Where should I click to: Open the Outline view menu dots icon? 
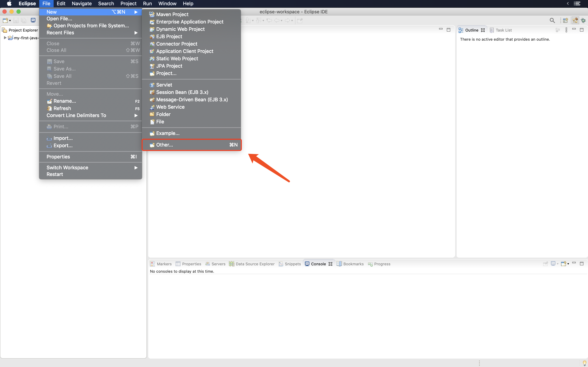pyautogui.click(x=566, y=30)
